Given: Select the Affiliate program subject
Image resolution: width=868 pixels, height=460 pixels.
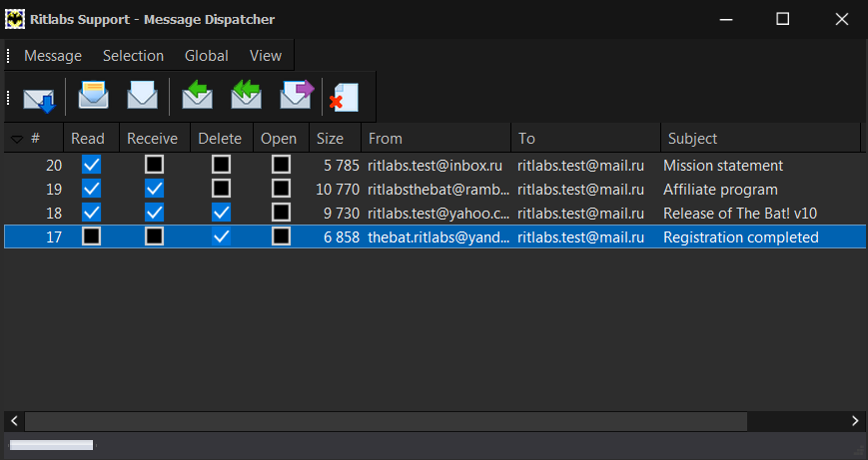Looking at the screenshot, I should click(720, 189).
